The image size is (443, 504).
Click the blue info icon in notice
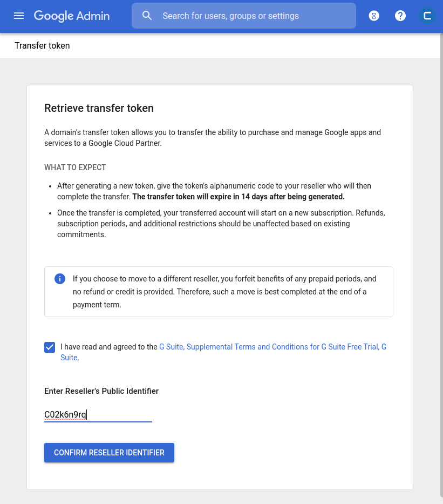pos(60,279)
